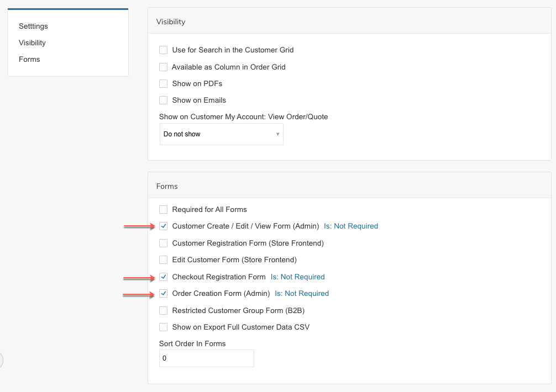Select Forms in the sidebar navigation
Screen dimensions: 556x392
(29, 60)
